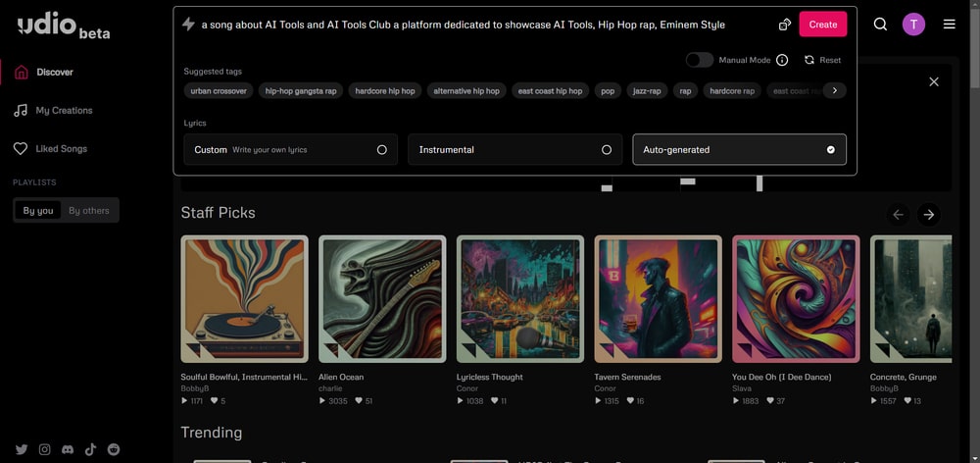The image size is (980, 463).
Task: Go to next Staff Picks with right arrow
Action: (x=929, y=215)
